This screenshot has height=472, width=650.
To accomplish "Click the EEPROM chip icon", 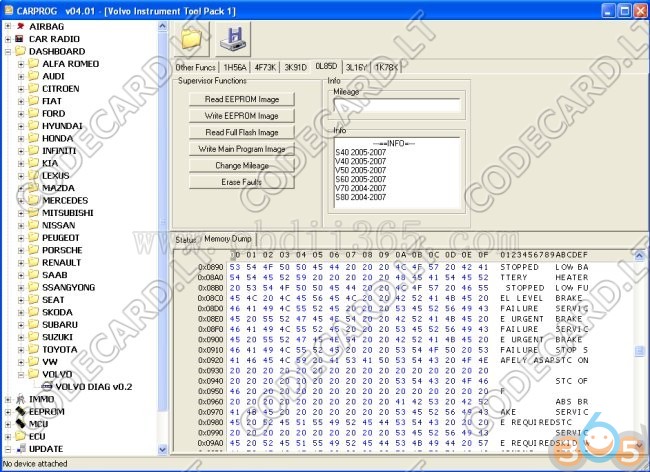I will tap(20, 411).
